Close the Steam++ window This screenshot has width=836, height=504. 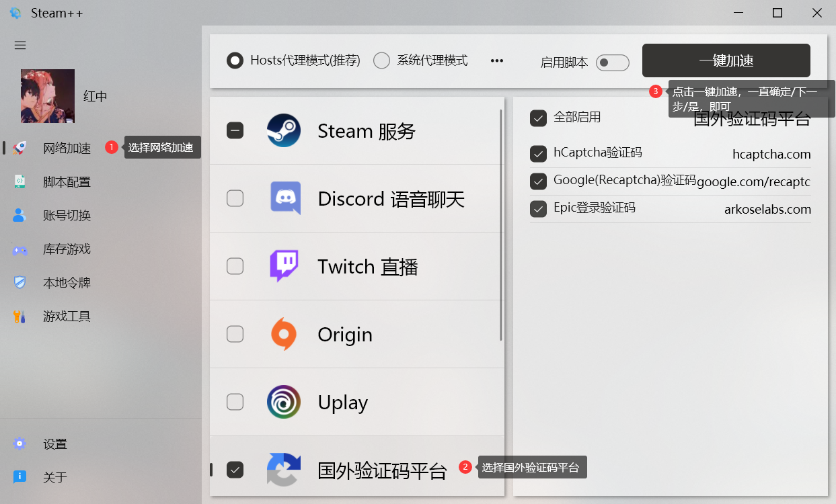click(x=816, y=13)
